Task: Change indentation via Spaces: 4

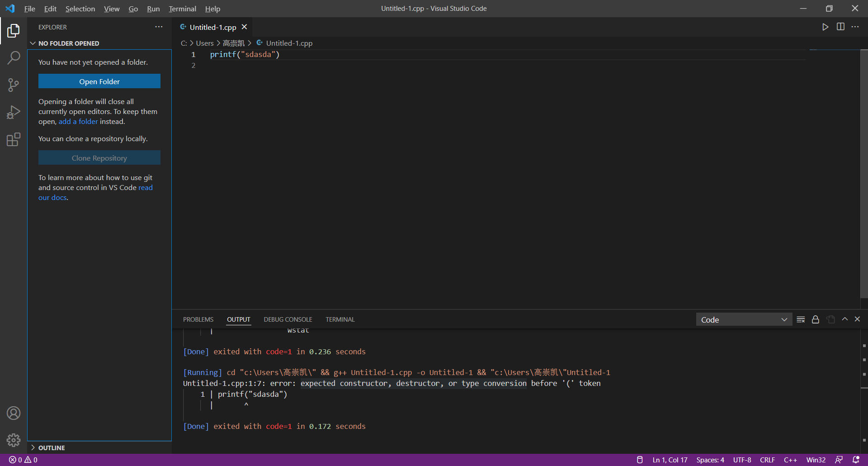Action: click(x=710, y=460)
